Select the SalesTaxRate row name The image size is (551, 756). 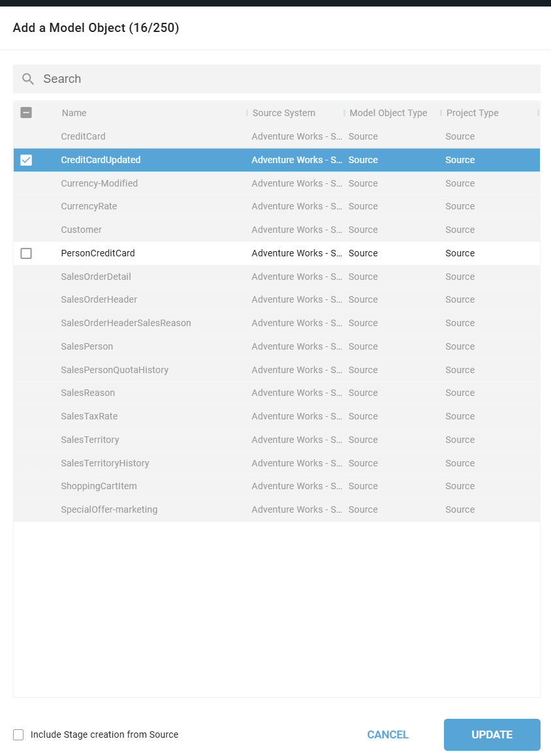(x=89, y=416)
